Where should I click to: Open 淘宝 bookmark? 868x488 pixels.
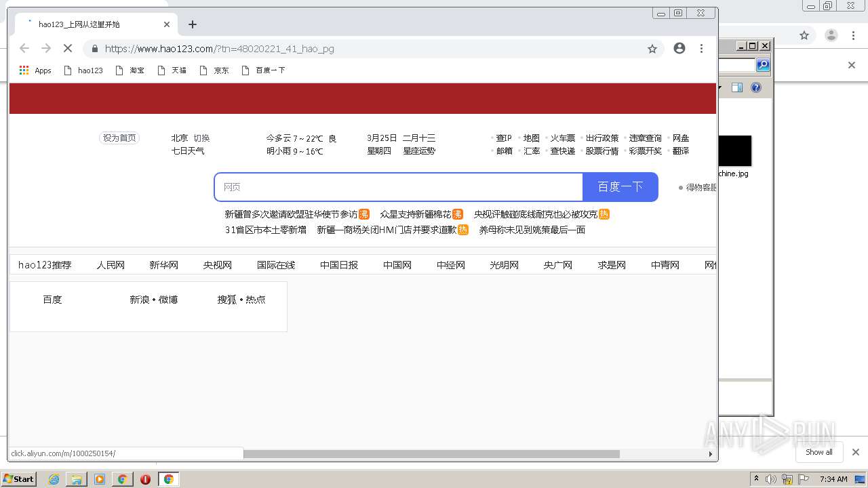(x=130, y=70)
